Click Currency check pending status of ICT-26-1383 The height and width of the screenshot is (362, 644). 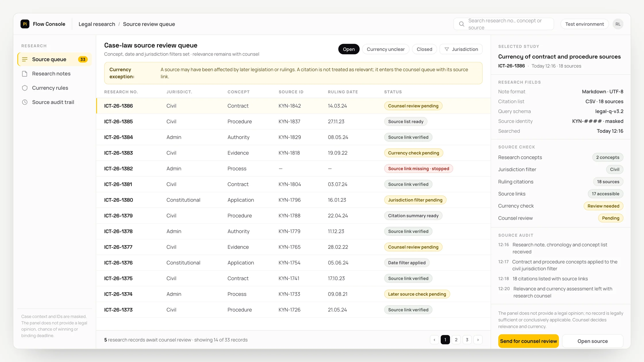[x=413, y=153]
